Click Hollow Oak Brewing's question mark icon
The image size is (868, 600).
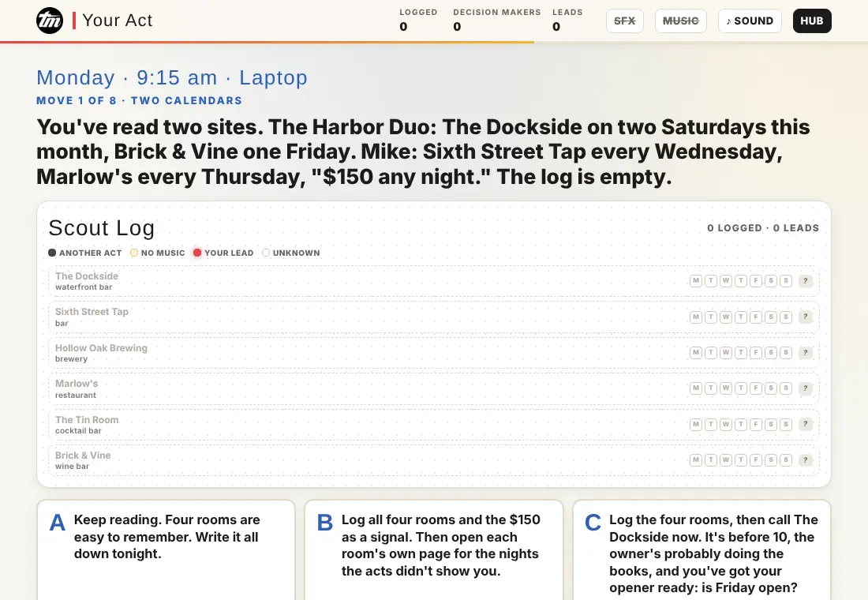coord(806,352)
